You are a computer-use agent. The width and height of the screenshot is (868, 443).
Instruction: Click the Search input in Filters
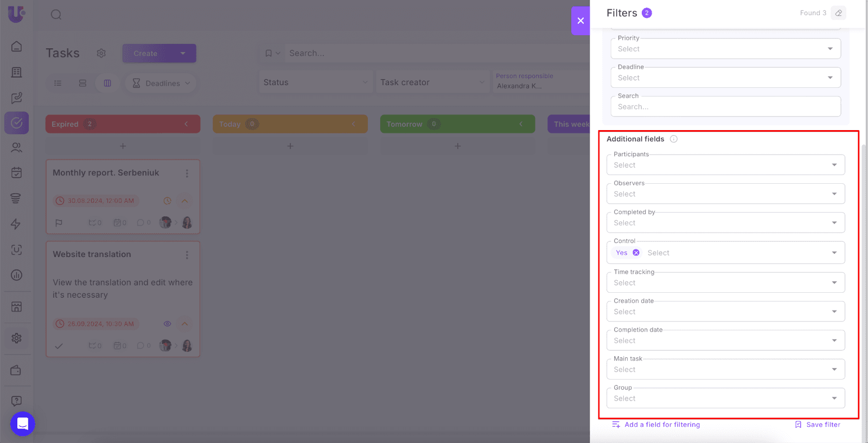725,107
